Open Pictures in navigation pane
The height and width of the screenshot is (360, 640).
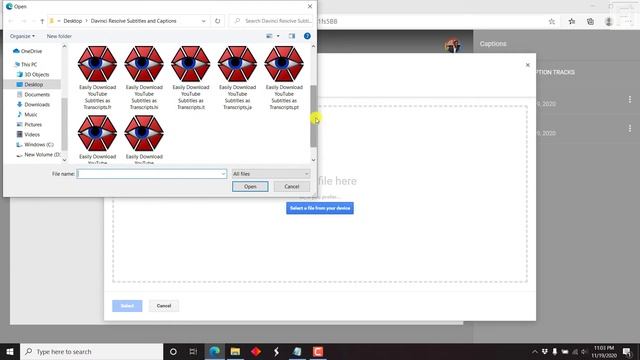[x=33, y=124]
